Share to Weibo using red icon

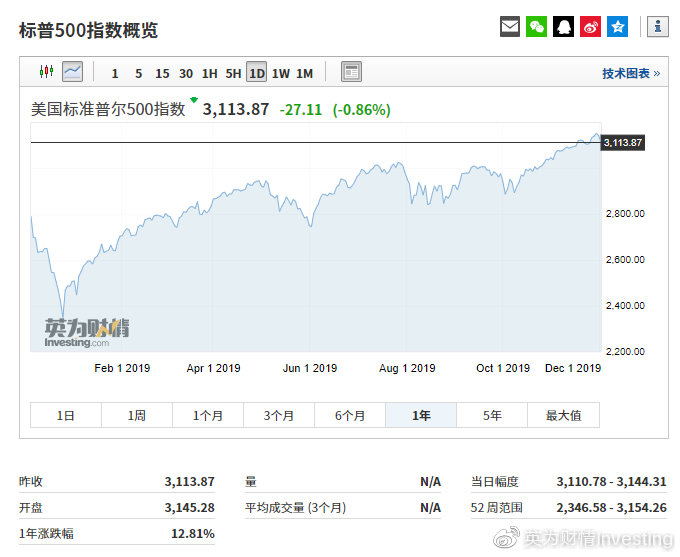(590, 27)
